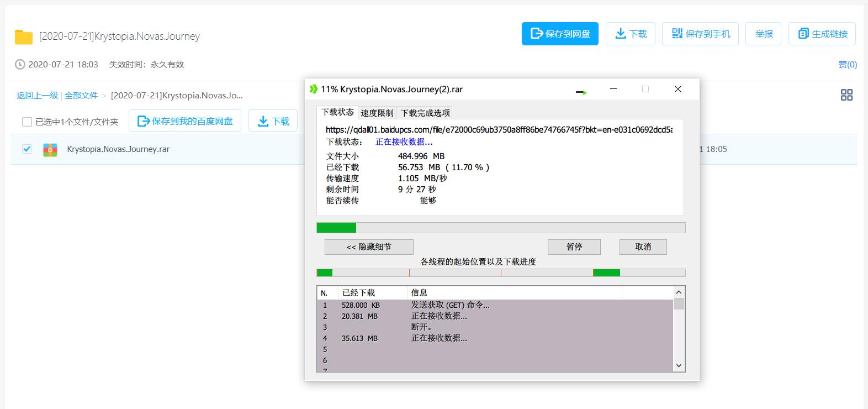The width and height of the screenshot is (868, 409).
Task: Click the 信息 column header
Action: [x=515, y=293]
